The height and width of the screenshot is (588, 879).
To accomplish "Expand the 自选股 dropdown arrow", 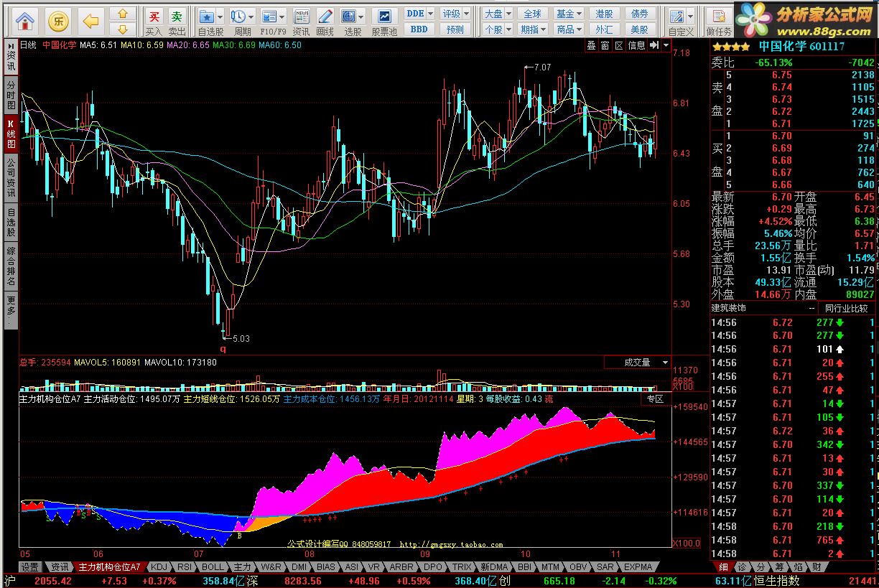I will (220, 16).
